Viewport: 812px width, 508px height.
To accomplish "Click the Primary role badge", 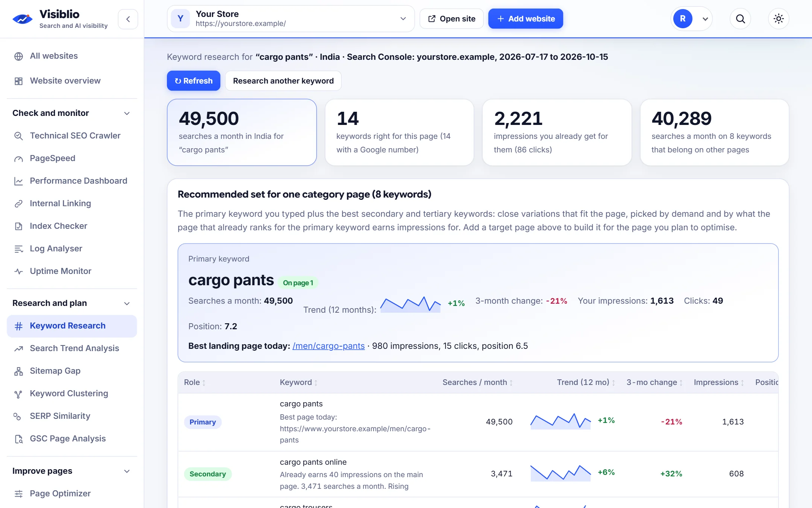I will (x=203, y=422).
